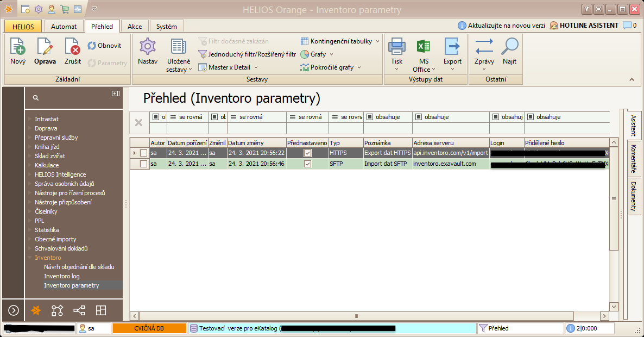Open Oprava edit record icon
644x337 pixels.
[x=45, y=52]
